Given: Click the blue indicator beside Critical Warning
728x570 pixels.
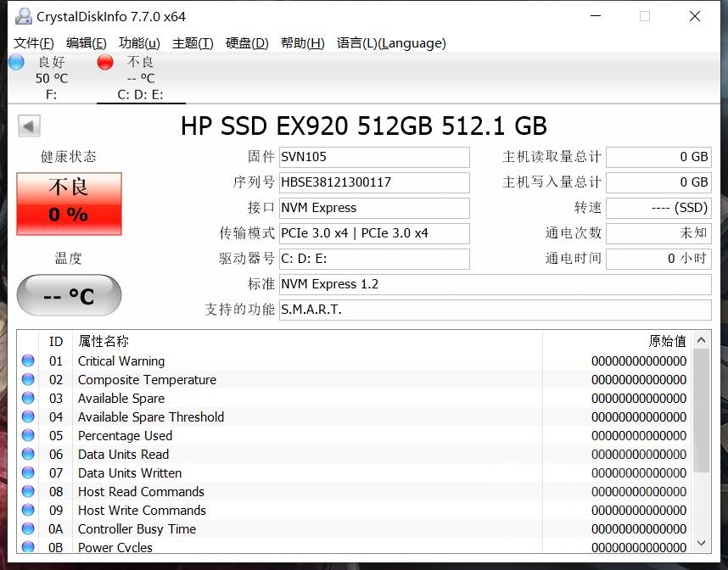Looking at the screenshot, I should tap(28, 360).
